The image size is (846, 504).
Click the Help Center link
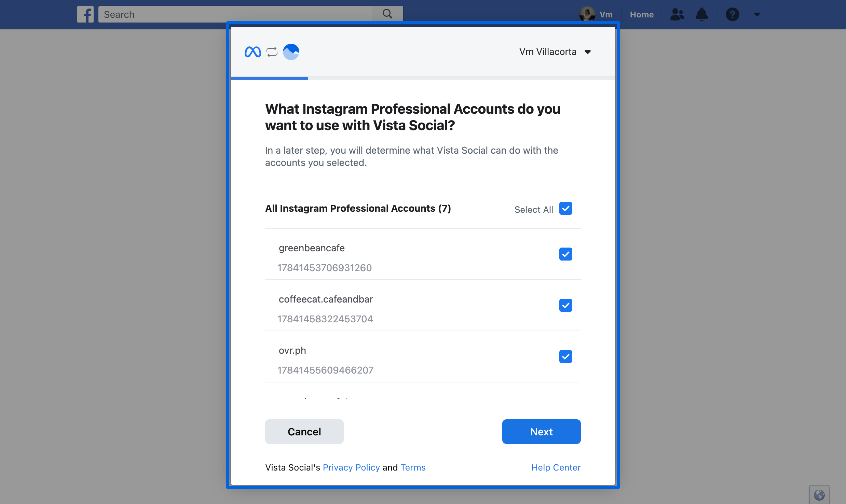coord(555,467)
